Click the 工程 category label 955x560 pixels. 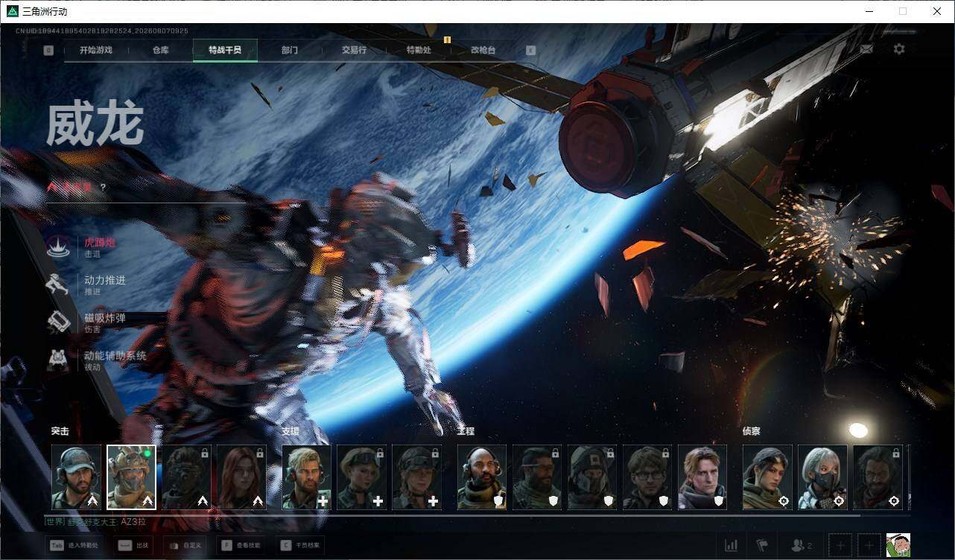tap(466, 431)
